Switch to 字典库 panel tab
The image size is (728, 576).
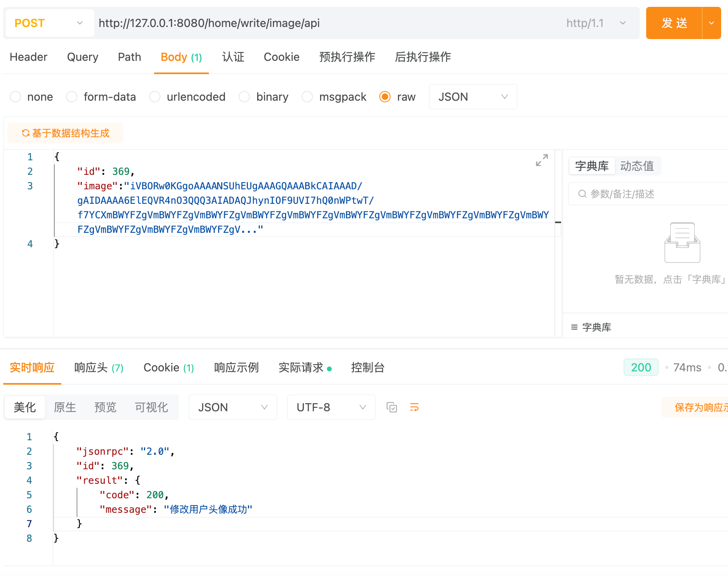click(592, 166)
